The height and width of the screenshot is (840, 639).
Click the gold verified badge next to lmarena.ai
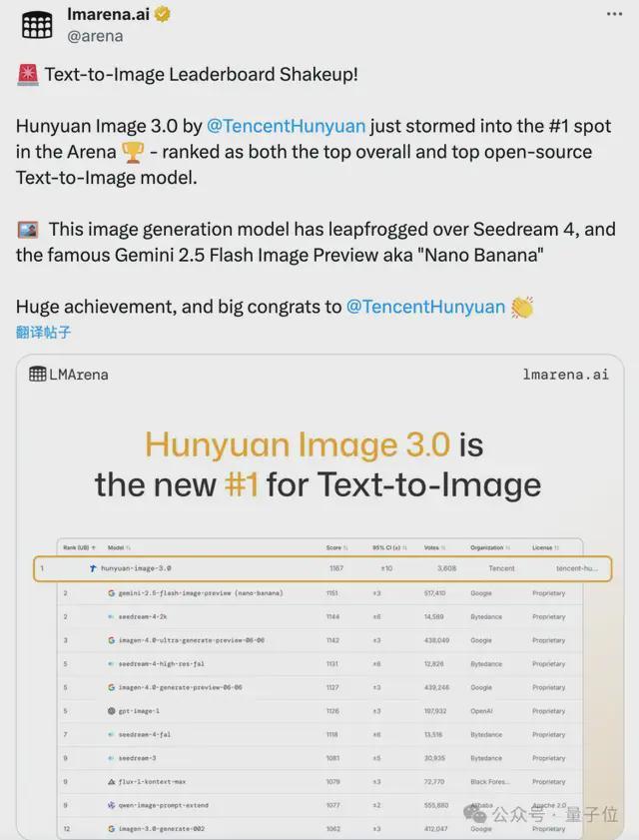(x=163, y=14)
